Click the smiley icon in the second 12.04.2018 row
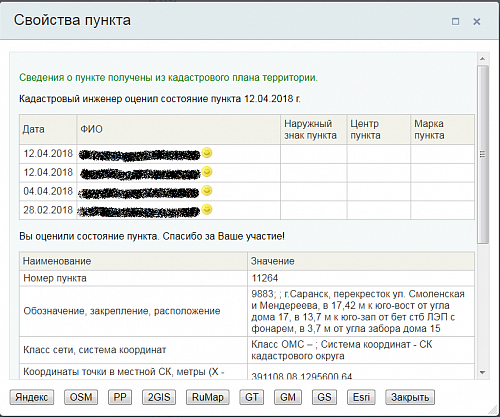Viewport: 500px width, 417px height. tap(207, 172)
